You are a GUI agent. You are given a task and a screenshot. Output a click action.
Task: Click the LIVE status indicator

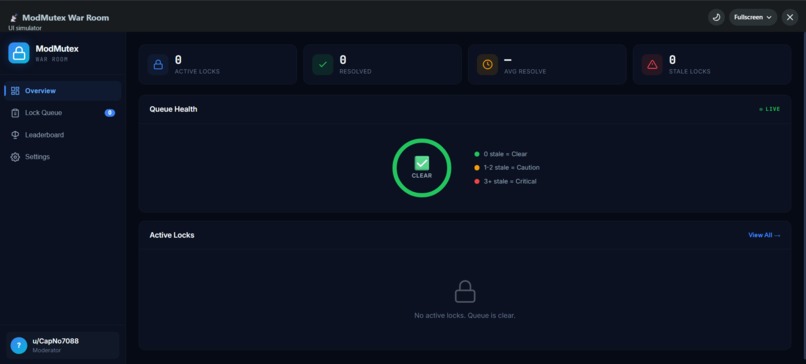click(x=770, y=109)
